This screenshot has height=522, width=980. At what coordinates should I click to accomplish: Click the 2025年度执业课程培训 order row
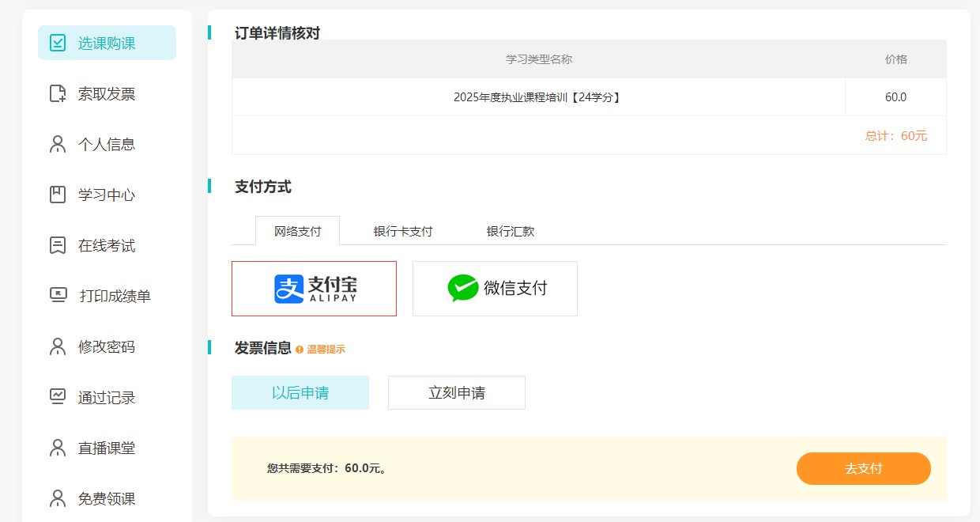[x=537, y=97]
